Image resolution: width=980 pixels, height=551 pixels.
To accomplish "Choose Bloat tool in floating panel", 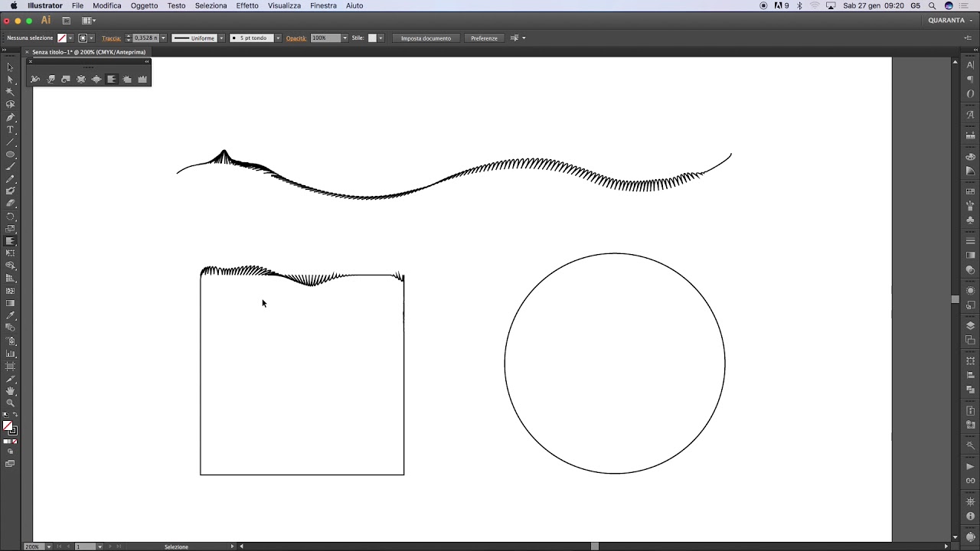I will click(x=96, y=79).
